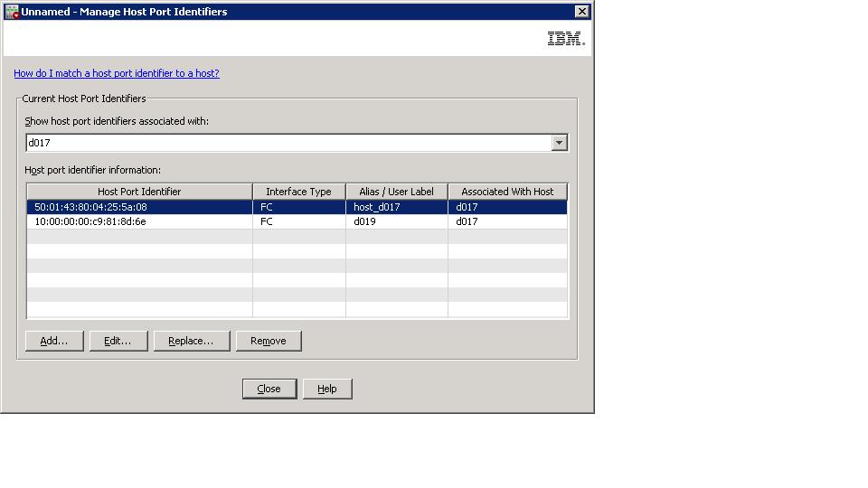Click the Associated With Host header

(507, 192)
